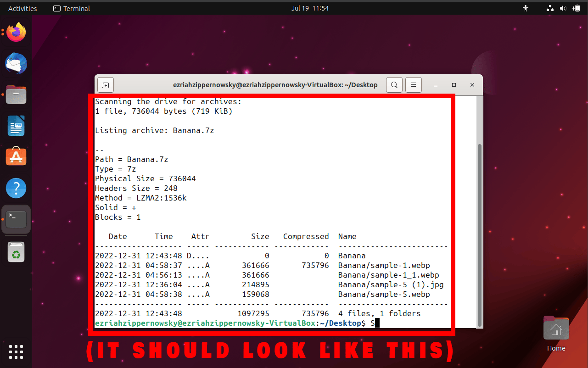This screenshot has height=368, width=588.
Task: Select Terminal in the dock
Action: click(x=16, y=219)
